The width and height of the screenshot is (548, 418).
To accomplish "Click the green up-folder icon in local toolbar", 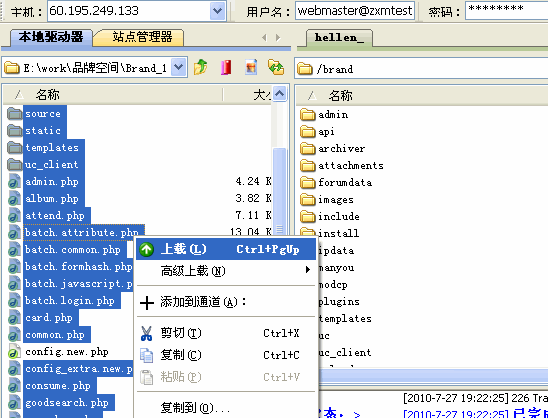I will click(201, 67).
